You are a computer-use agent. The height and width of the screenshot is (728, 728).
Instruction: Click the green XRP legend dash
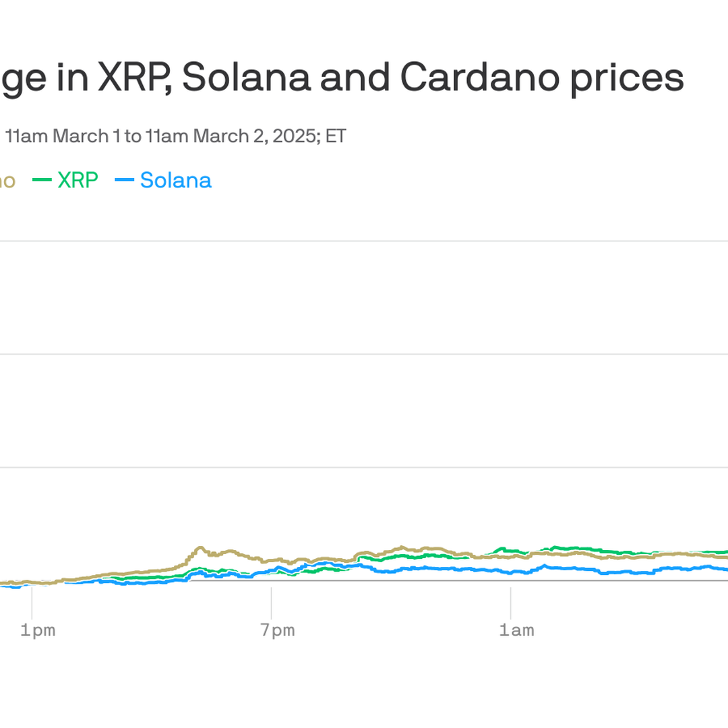(x=42, y=181)
